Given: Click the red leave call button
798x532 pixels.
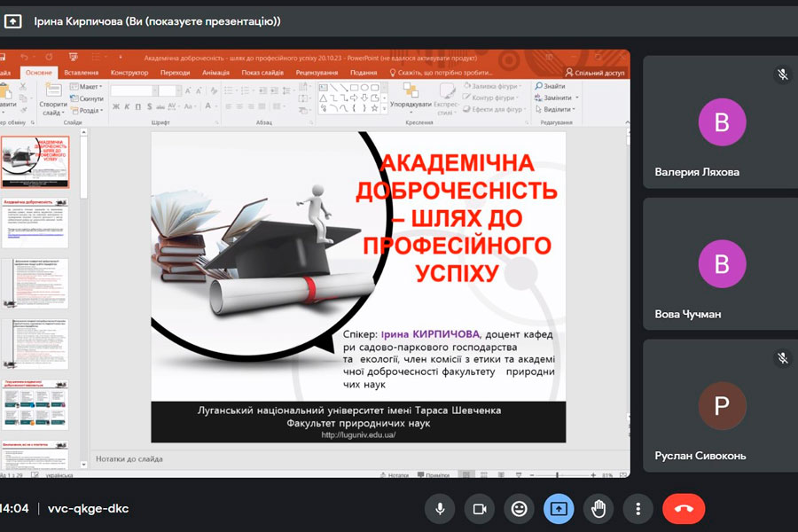Looking at the screenshot, I should coord(684,508).
